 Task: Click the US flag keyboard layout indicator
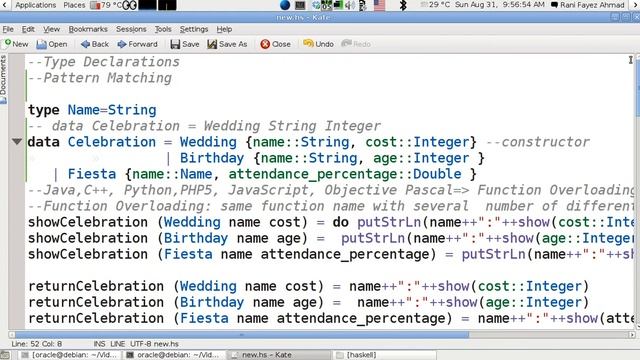pyautogui.click(x=379, y=5)
